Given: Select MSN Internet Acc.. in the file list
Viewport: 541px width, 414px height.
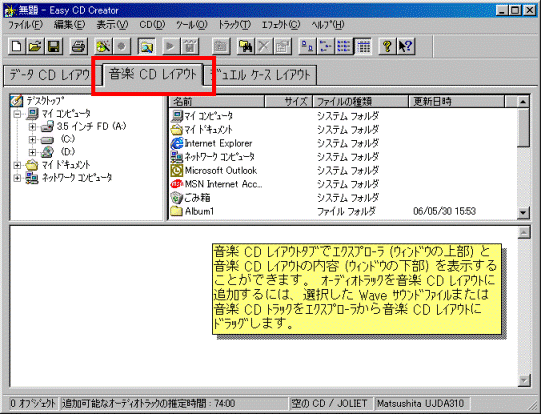Looking at the screenshot, I should pyautogui.click(x=224, y=184).
